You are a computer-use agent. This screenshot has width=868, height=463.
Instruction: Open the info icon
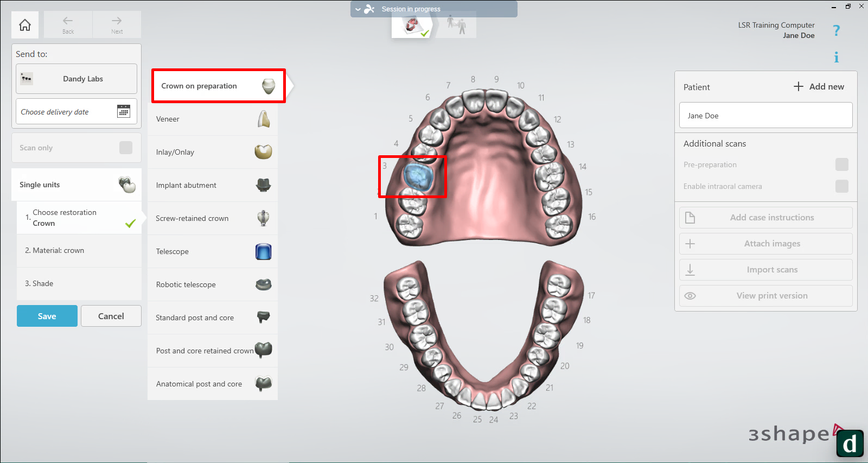click(836, 58)
